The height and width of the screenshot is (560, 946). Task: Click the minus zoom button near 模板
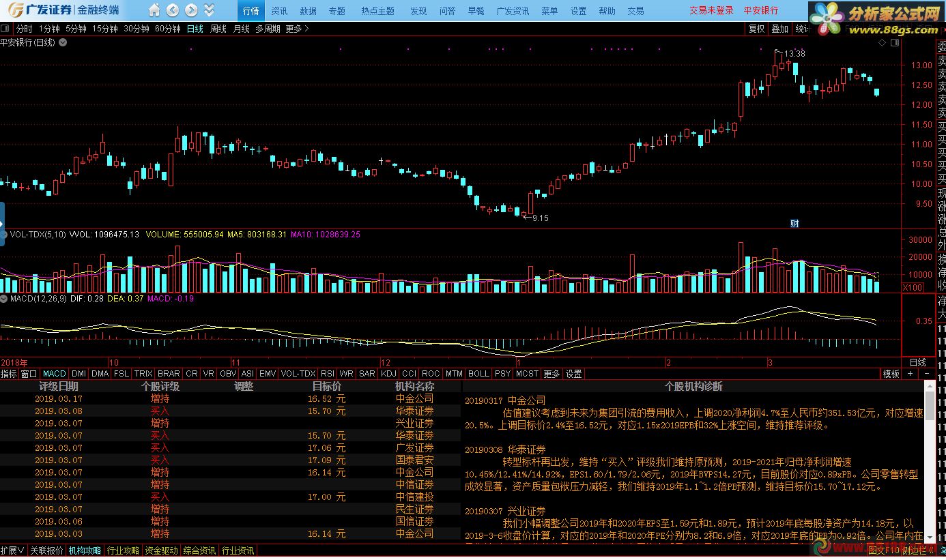(926, 374)
